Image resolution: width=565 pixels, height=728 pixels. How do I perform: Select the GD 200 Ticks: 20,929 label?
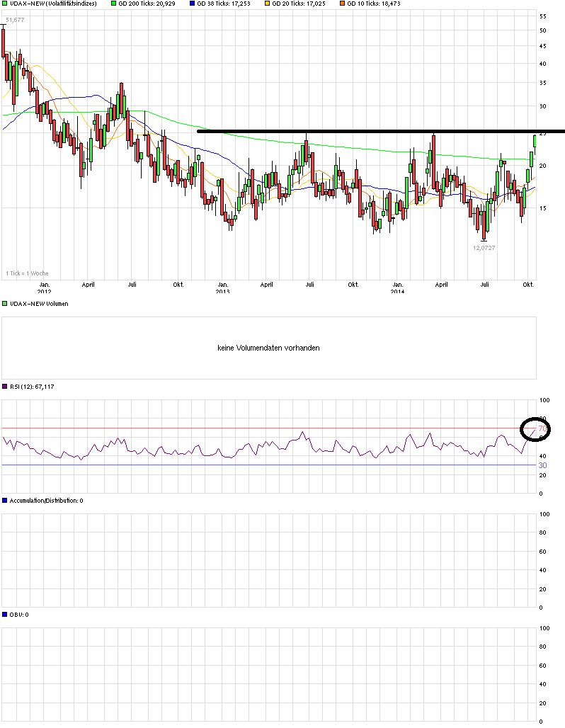click(147, 4)
